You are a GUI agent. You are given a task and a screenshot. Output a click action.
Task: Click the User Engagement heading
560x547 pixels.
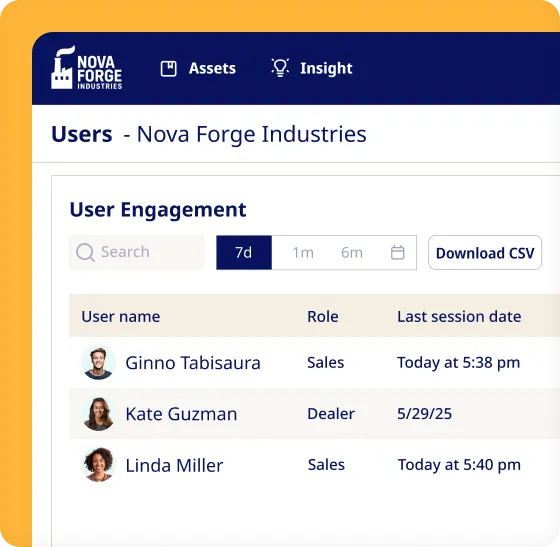tap(158, 210)
